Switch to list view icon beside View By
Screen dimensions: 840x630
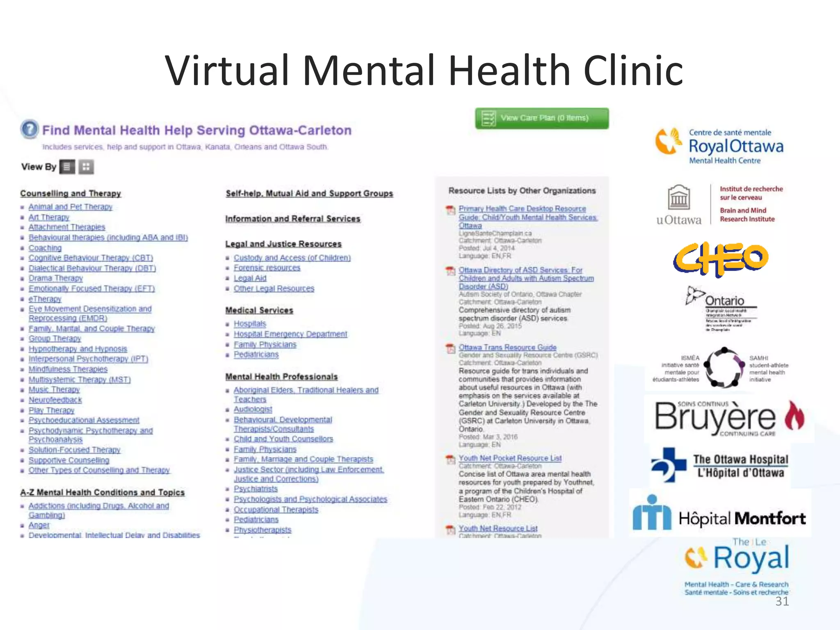(x=67, y=167)
